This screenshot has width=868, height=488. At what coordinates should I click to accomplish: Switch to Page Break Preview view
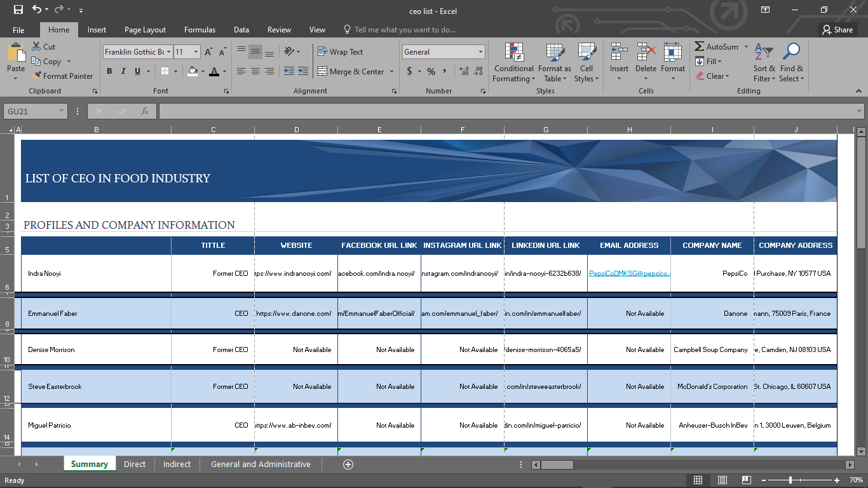[x=747, y=480]
